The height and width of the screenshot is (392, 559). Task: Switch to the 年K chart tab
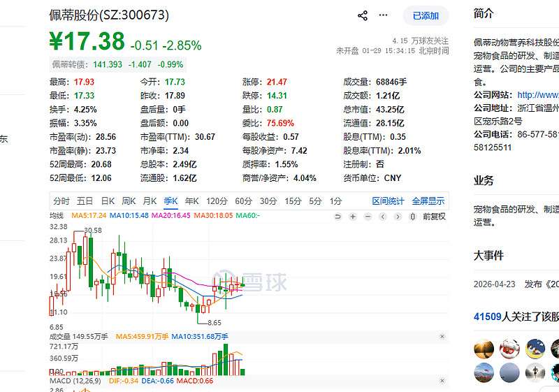pyautogui.click(x=191, y=201)
